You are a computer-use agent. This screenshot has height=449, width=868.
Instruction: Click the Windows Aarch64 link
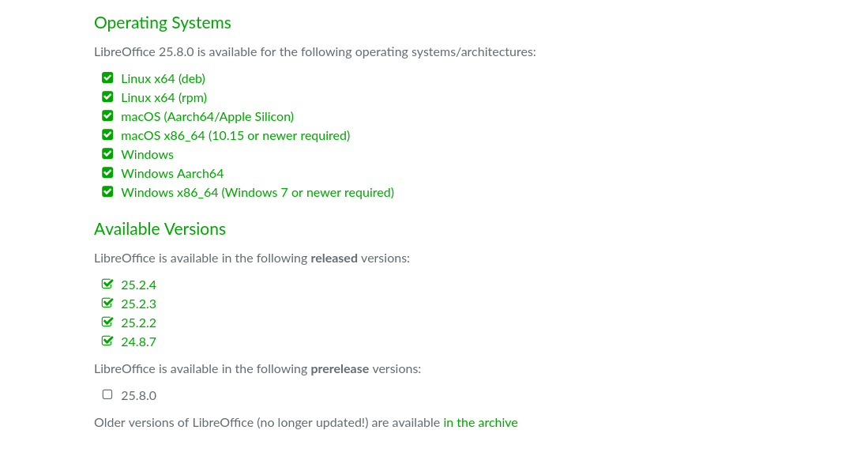point(172,174)
